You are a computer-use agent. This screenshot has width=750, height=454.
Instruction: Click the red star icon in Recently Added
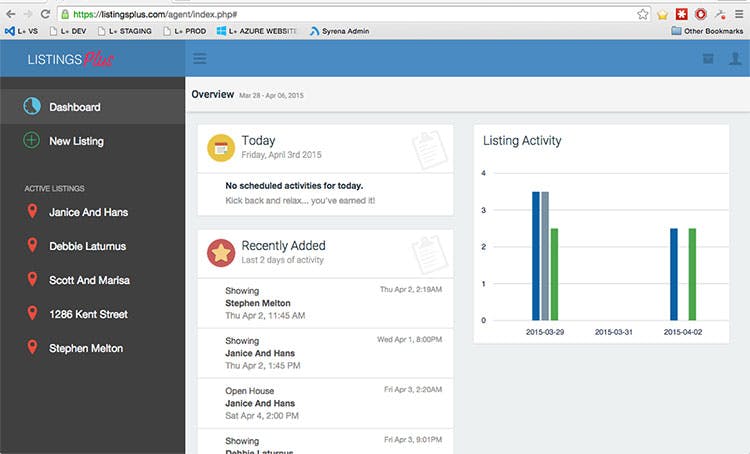tap(221, 253)
